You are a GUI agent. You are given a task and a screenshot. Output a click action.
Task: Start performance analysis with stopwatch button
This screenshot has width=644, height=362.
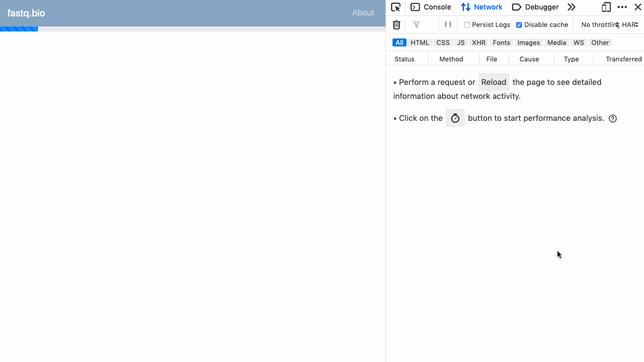455,118
